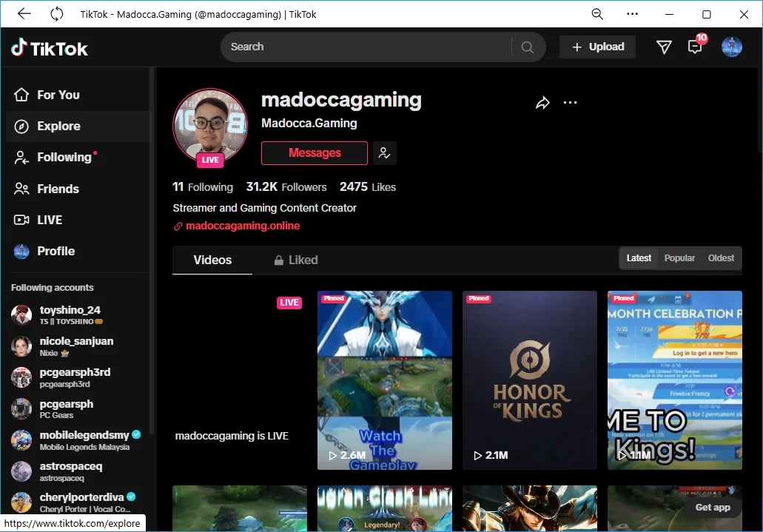
Task: Switch to the locked Liked tab
Action: coord(296,260)
